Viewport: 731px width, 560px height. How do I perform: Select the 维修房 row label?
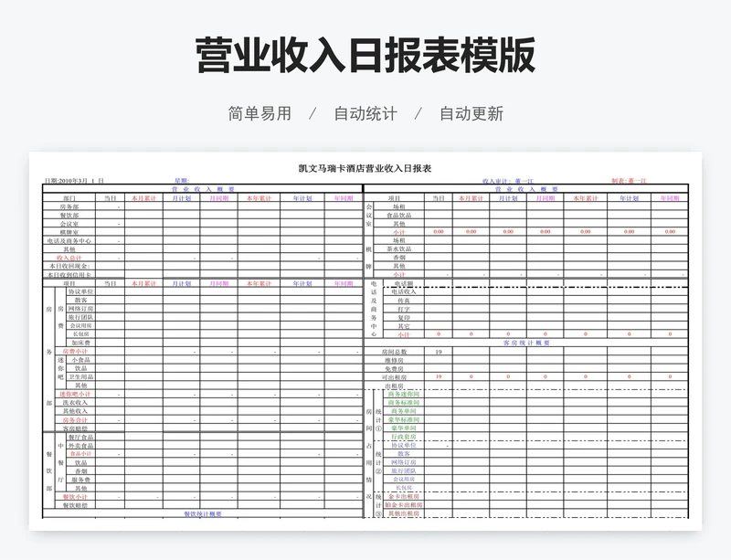click(x=395, y=360)
